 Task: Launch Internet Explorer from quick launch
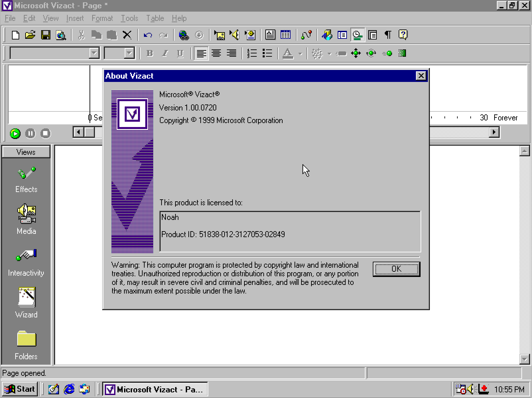[69, 389]
